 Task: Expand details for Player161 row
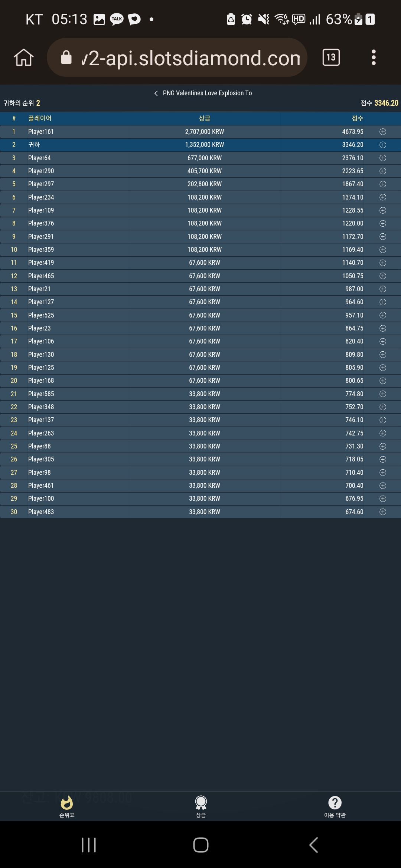tap(383, 132)
